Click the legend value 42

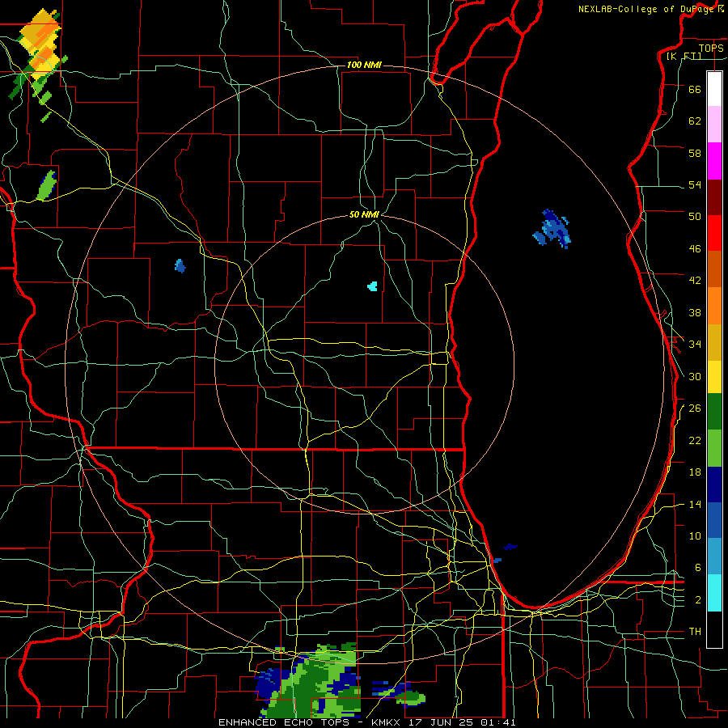pyautogui.click(x=695, y=281)
